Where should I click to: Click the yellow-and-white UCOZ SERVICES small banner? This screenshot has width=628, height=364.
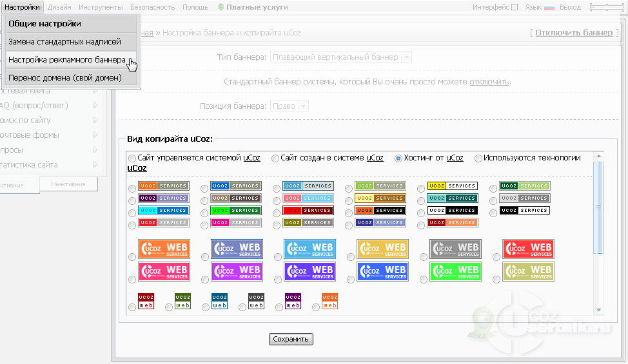(453, 186)
